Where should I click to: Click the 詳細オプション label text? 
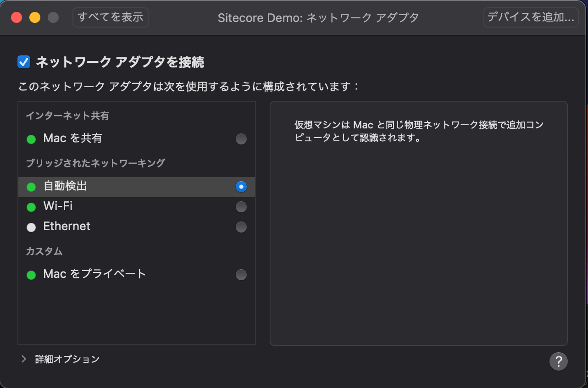coord(67,359)
